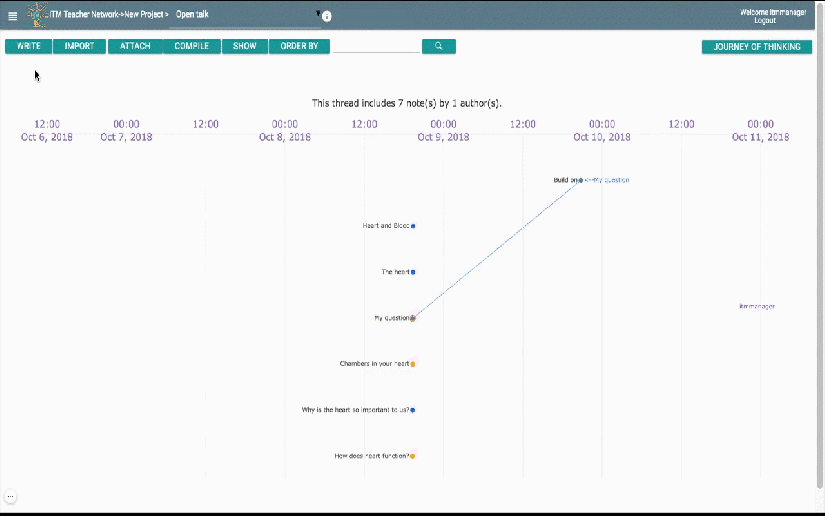The width and height of the screenshot is (825, 516).
Task: Focus the search text field
Action: pyautogui.click(x=376, y=46)
